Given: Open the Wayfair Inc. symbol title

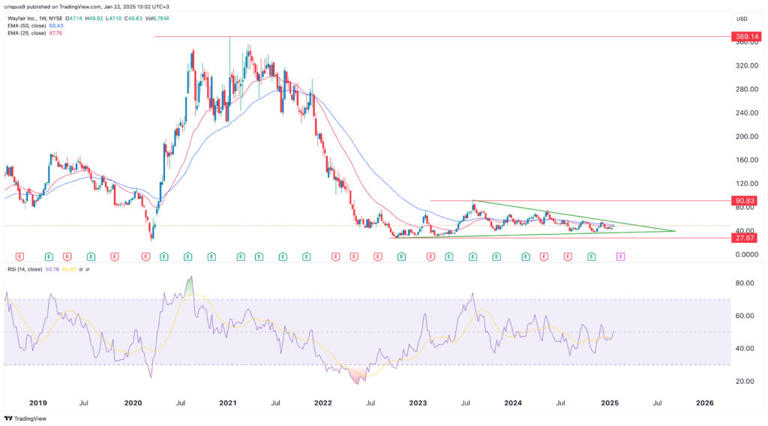Looking at the screenshot, I should click(22, 17).
